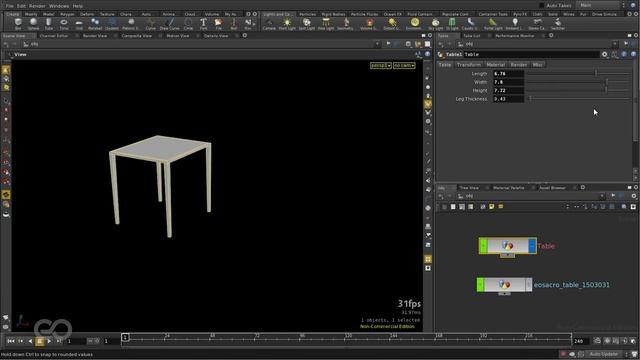Click the play forward button
Viewport: 640px width, 360px height.
pyautogui.click(x=49, y=341)
